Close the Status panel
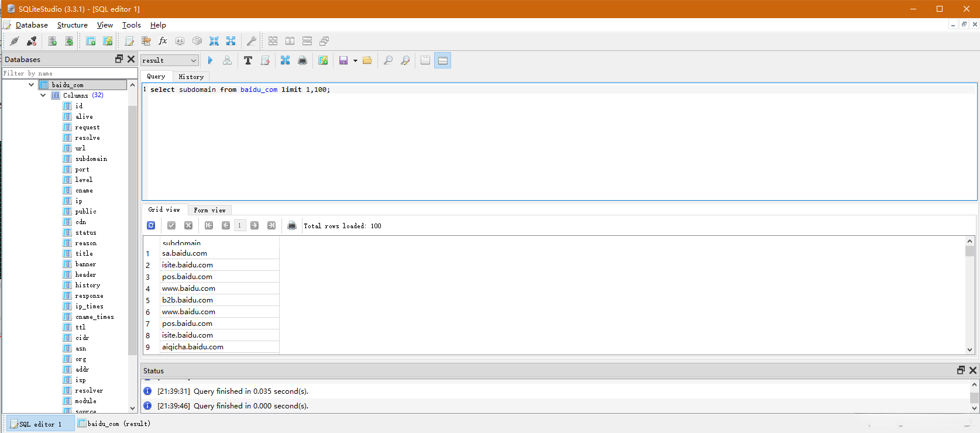This screenshot has height=433, width=980. pos(973,370)
